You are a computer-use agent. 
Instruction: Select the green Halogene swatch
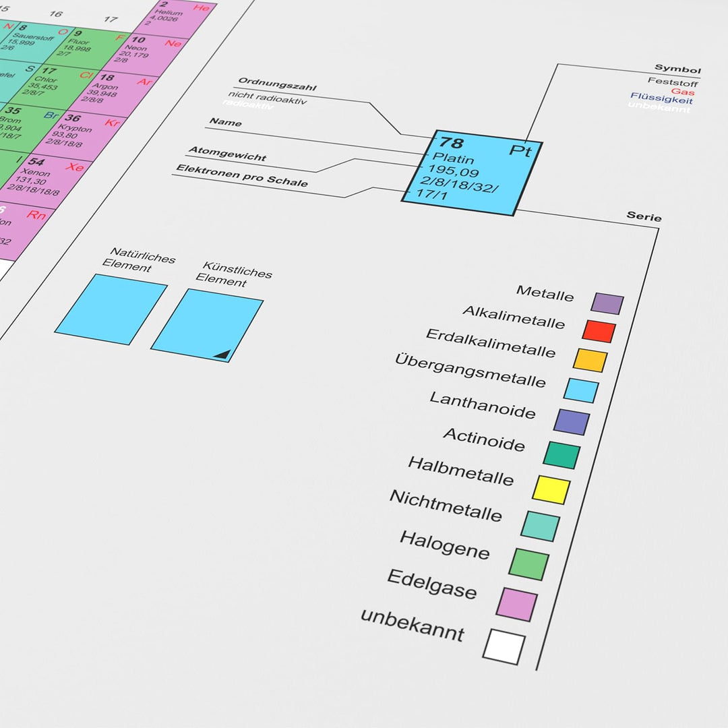pos(529,564)
